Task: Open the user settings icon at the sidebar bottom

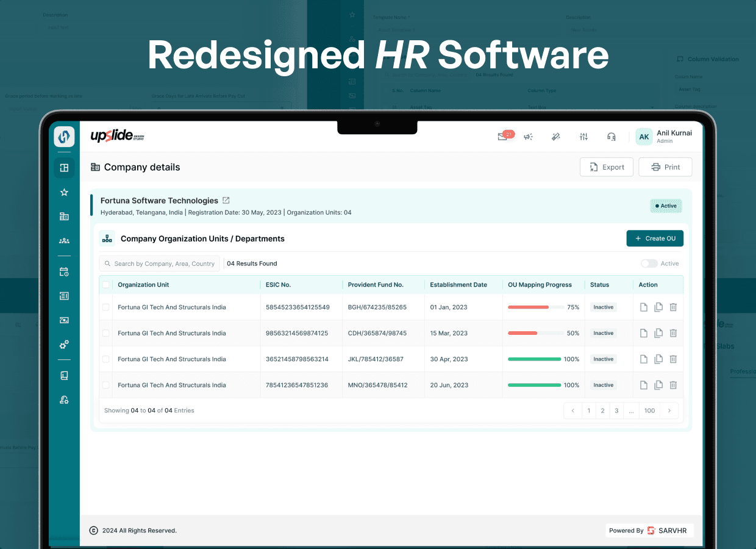Action: 64,400
